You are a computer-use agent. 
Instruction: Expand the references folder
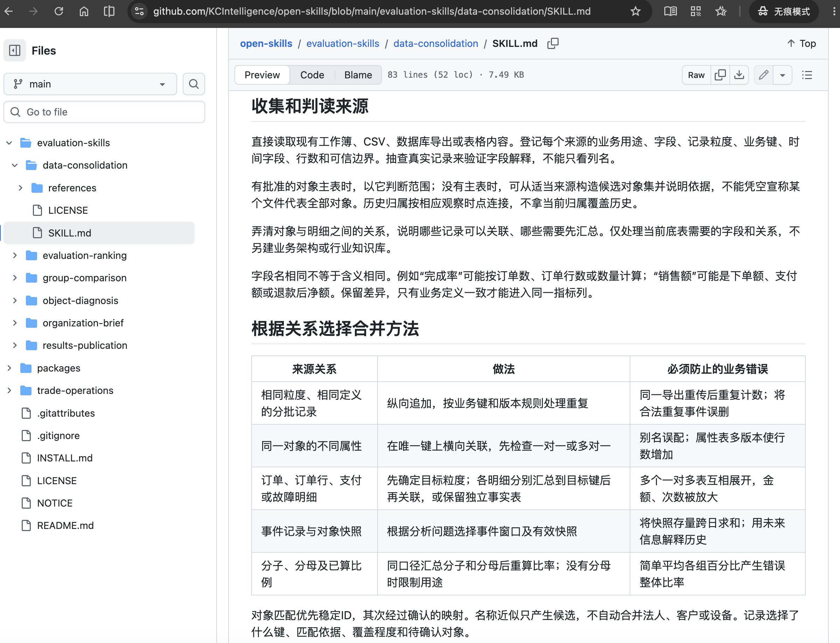pyautogui.click(x=21, y=188)
